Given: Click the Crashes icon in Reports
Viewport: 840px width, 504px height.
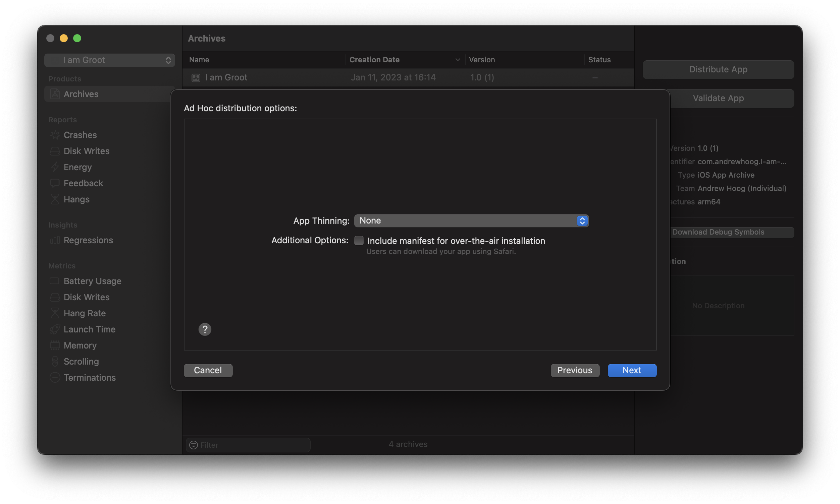Looking at the screenshot, I should click(55, 135).
